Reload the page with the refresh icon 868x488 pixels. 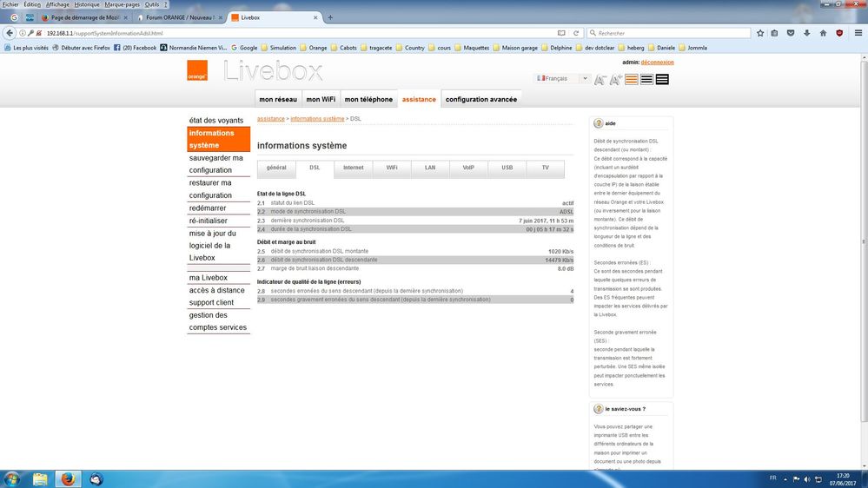click(x=576, y=33)
